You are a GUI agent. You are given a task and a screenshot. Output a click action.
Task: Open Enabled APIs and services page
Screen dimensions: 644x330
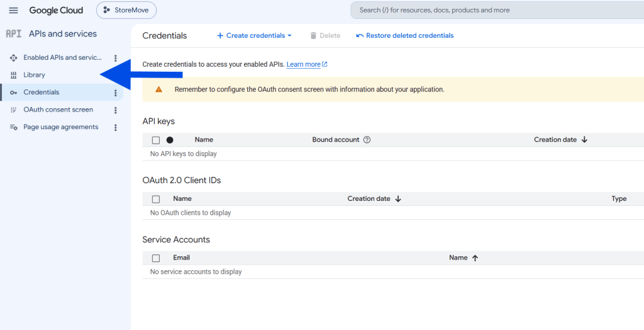point(62,57)
